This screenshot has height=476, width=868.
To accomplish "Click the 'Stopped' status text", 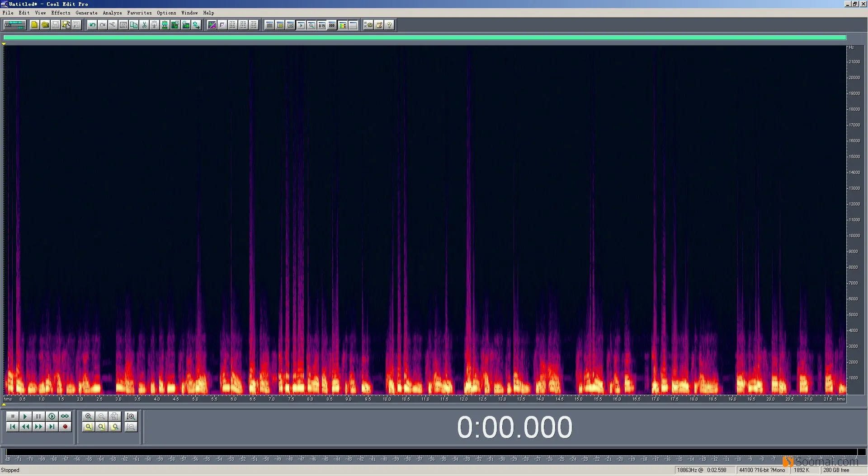I will point(10,470).
